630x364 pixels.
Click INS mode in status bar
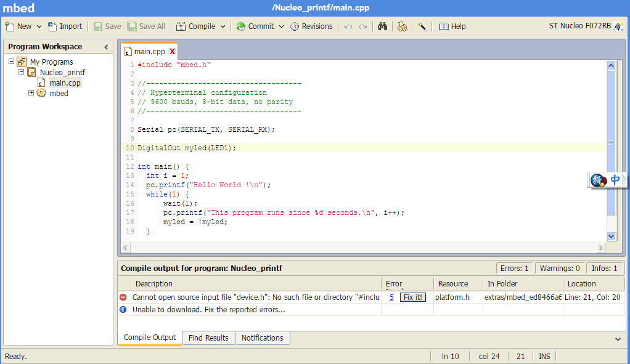(x=544, y=357)
